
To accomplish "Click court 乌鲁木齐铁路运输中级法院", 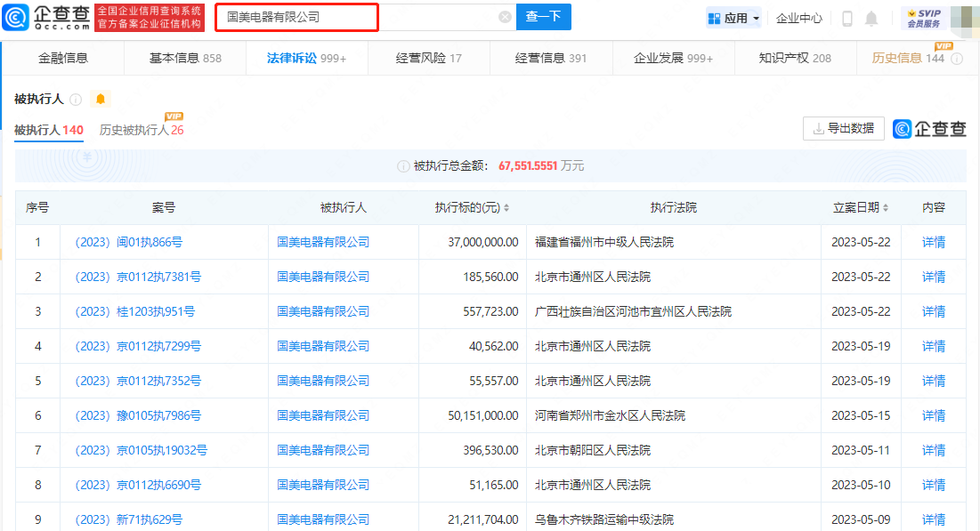I will pos(604,519).
